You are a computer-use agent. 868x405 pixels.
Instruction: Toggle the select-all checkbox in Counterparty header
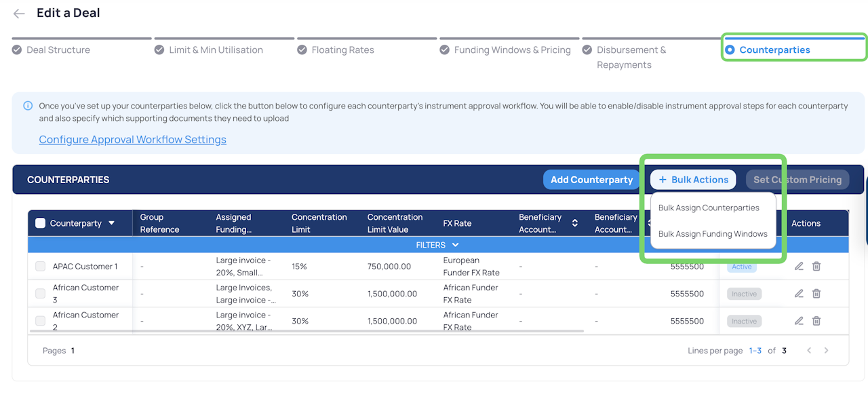(40, 223)
